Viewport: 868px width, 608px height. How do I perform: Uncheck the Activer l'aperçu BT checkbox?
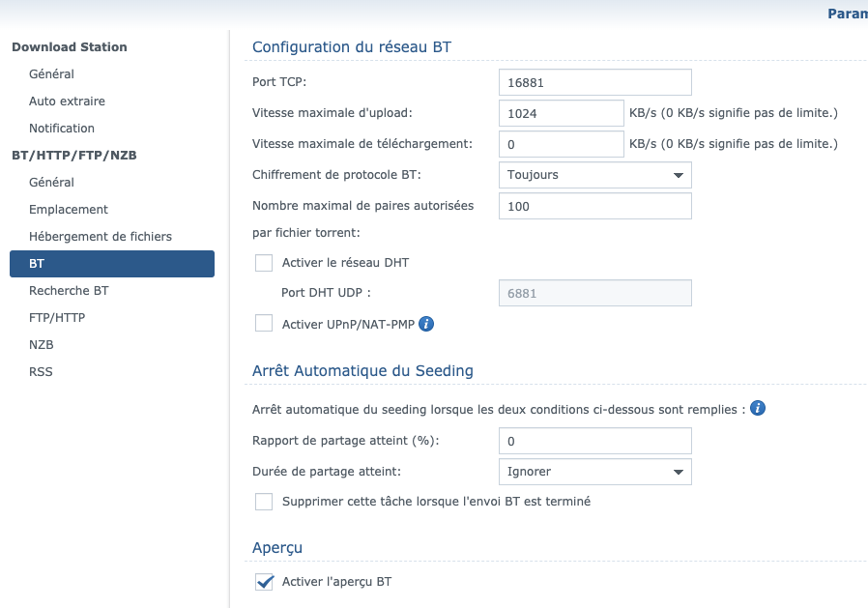coord(264,582)
